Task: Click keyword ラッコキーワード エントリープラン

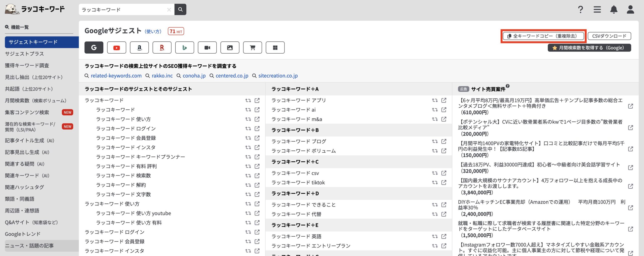Action: [311, 246]
